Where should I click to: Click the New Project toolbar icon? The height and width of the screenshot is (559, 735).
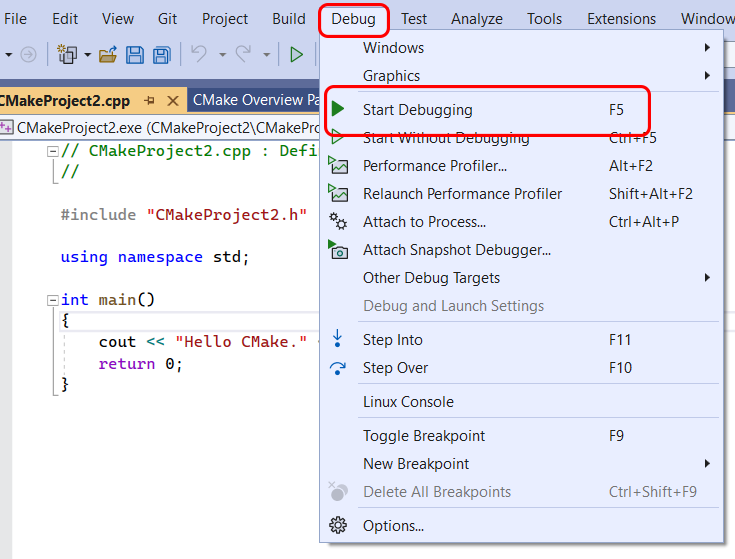tap(68, 55)
